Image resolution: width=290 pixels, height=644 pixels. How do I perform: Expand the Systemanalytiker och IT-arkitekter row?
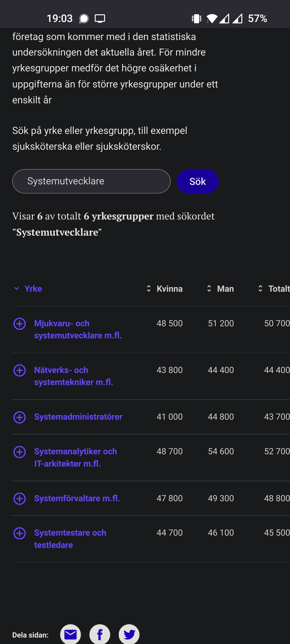[20, 452]
